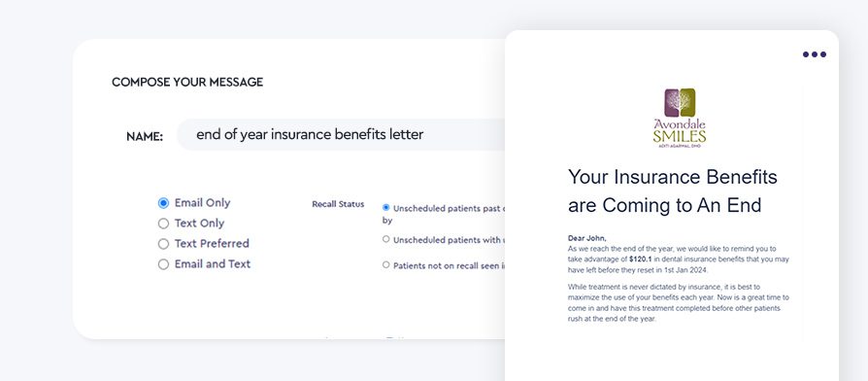Open the three-dots menu on email preview
Image resolution: width=868 pixels, height=381 pixels.
pos(815,54)
